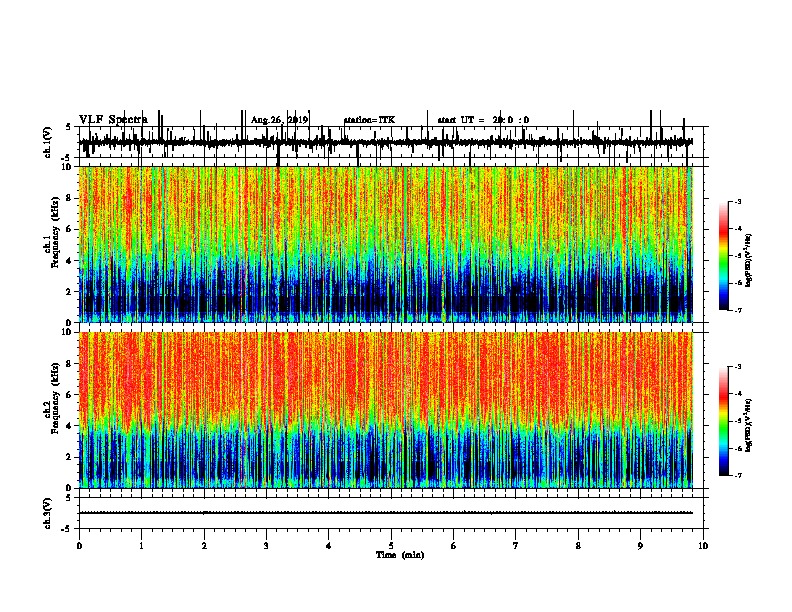Click the ch.2 spectrogram color scale bar
Screen dimensions: 792x612
pos(724,421)
